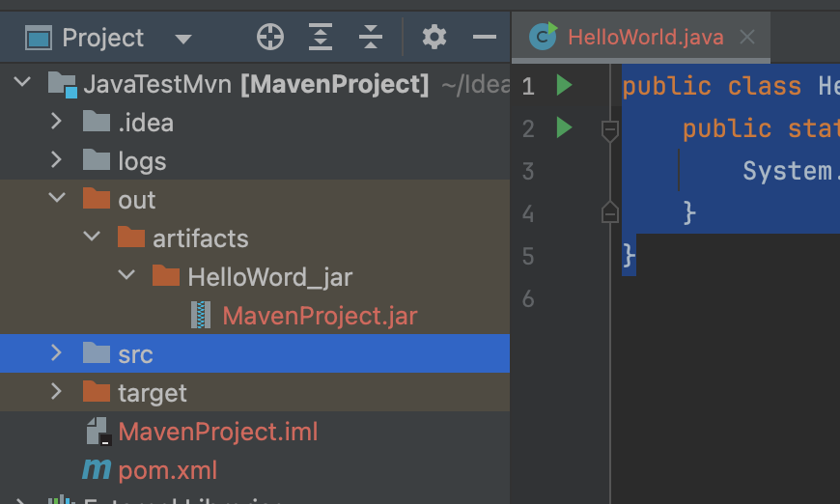
Task: Select the HelloWord_jar folder row
Action: (255, 277)
